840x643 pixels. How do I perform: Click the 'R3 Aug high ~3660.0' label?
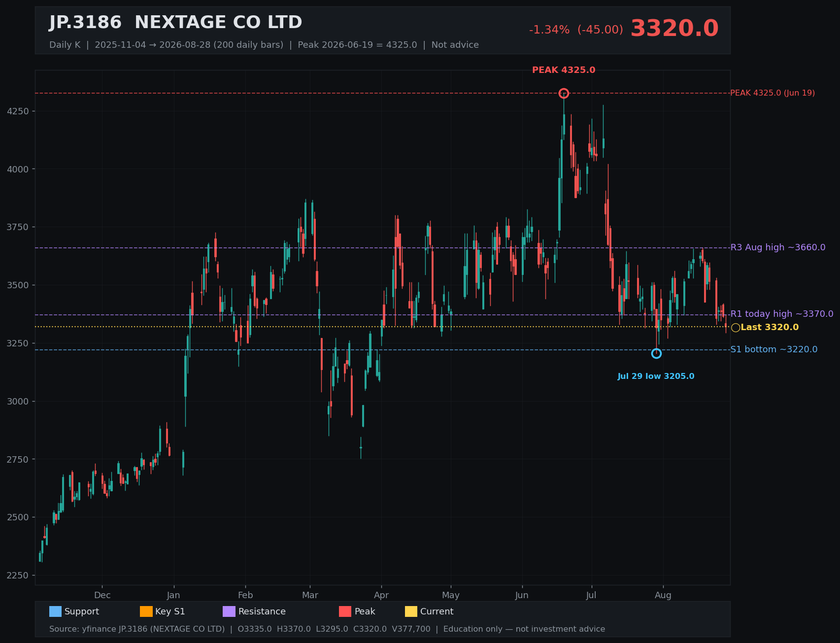778,247
